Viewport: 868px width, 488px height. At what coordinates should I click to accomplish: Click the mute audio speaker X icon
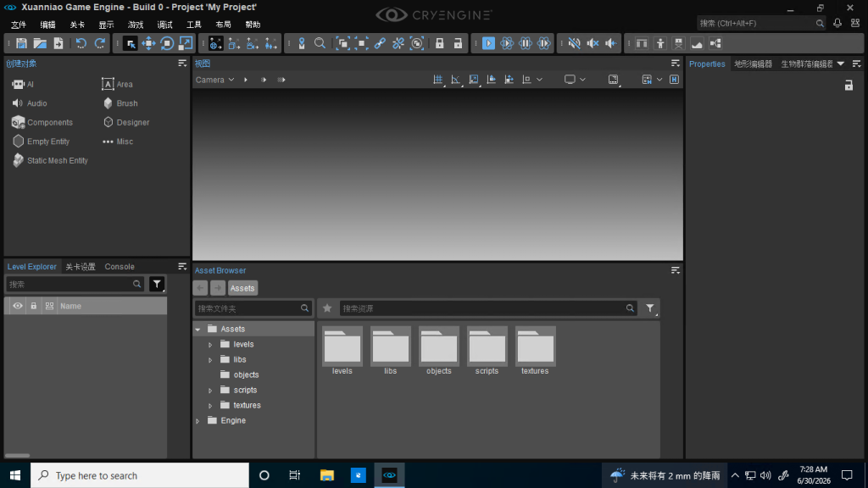coord(593,43)
